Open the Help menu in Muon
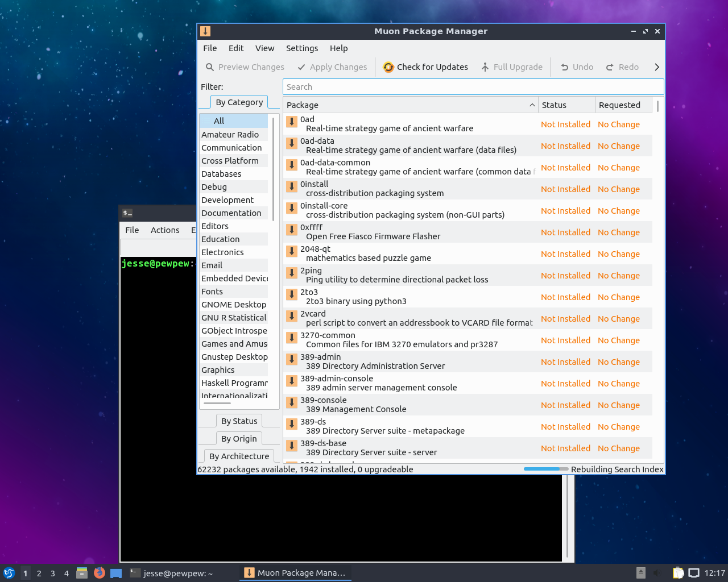 (338, 48)
